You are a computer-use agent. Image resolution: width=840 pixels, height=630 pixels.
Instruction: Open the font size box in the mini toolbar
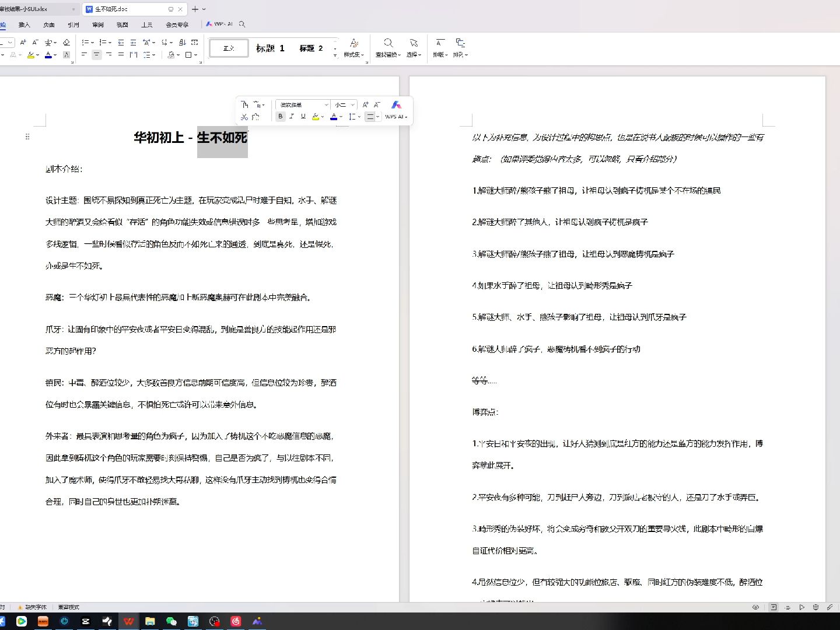[x=344, y=105]
